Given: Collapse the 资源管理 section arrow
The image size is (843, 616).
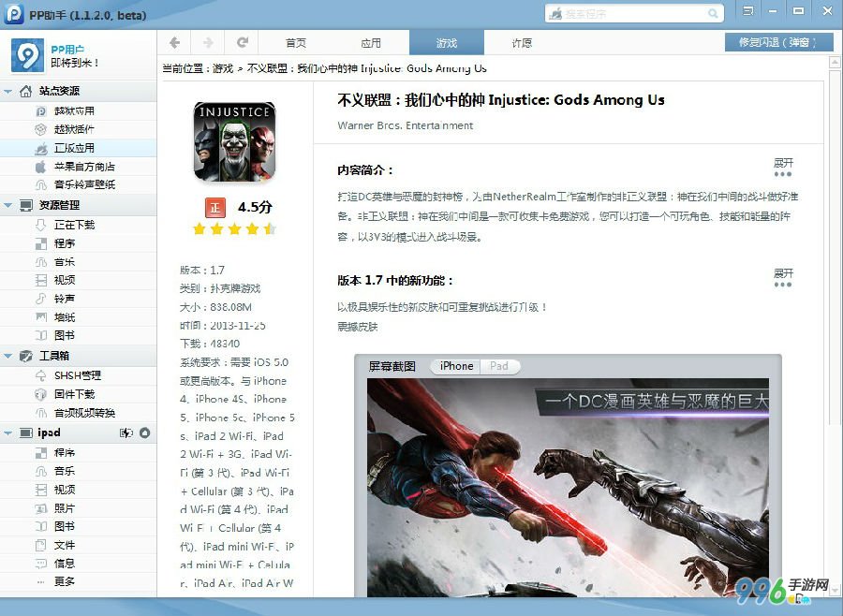Looking at the screenshot, I should tap(8, 205).
